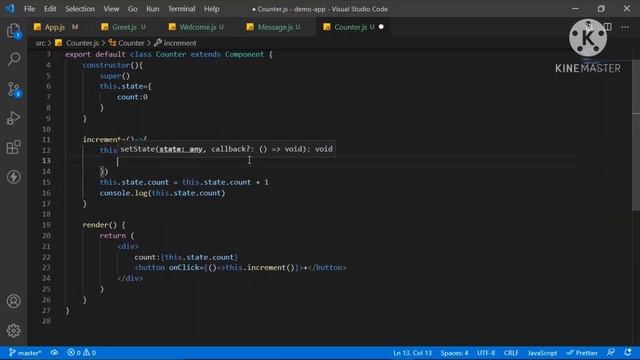This screenshot has width=640, height=360.
Task: Open the Accounts menu icon
Action: click(x=13, y=301)
